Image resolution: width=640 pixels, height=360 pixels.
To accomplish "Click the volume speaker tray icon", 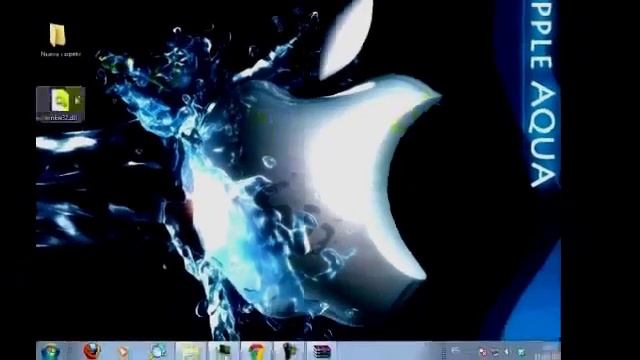I will 507,352.
